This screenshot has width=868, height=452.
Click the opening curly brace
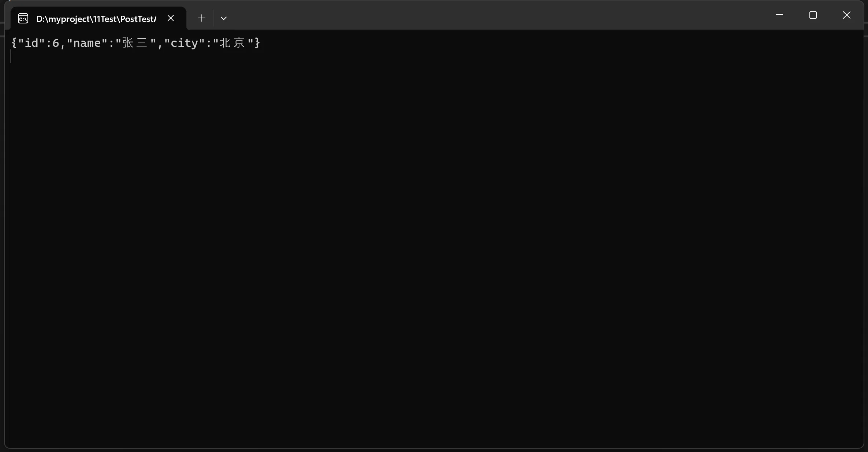coord(14,43)
